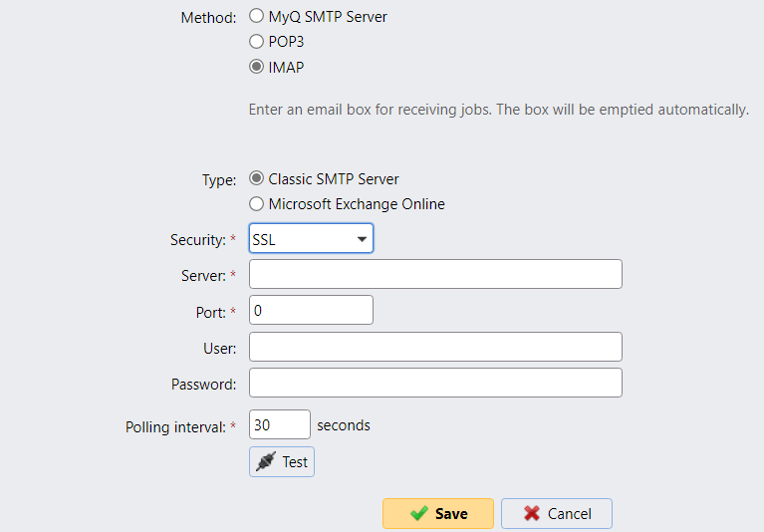Image resolution: width=764 pixels, height=532 pixels.
Task: Click the plug icon on the Test button
Action: pos(265,462)
